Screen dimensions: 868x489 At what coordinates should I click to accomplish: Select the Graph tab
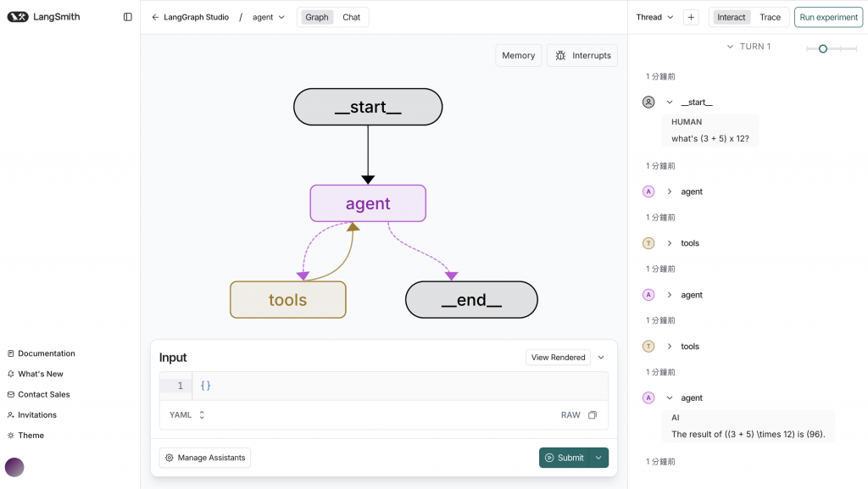pyautogui.click(x=317, y=17)
